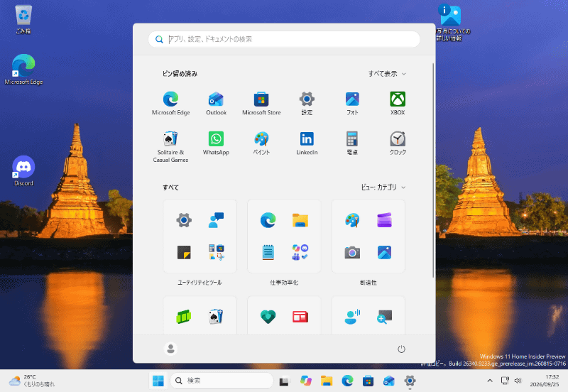568x392 pixels.
Task: Open the Magnifier icon
Action: 384,317
